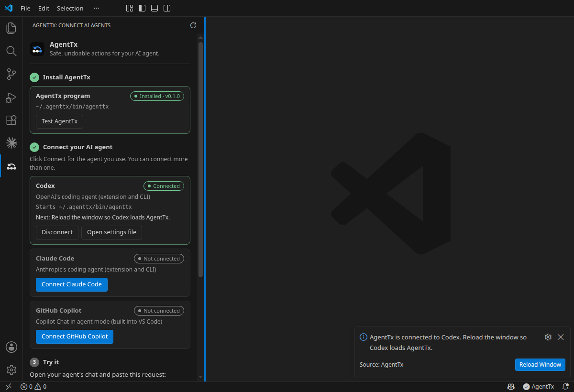Open remote window icon in status bar

pos(8,387)
